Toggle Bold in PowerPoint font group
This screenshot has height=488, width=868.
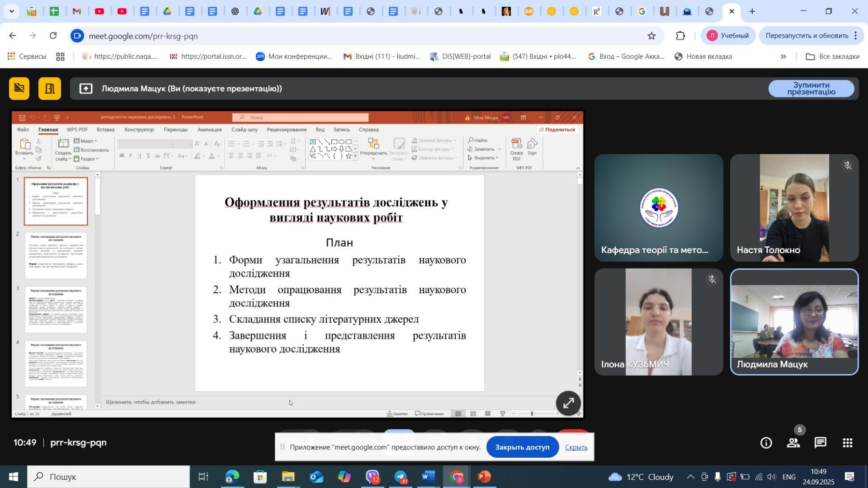[x=122, y=156]
